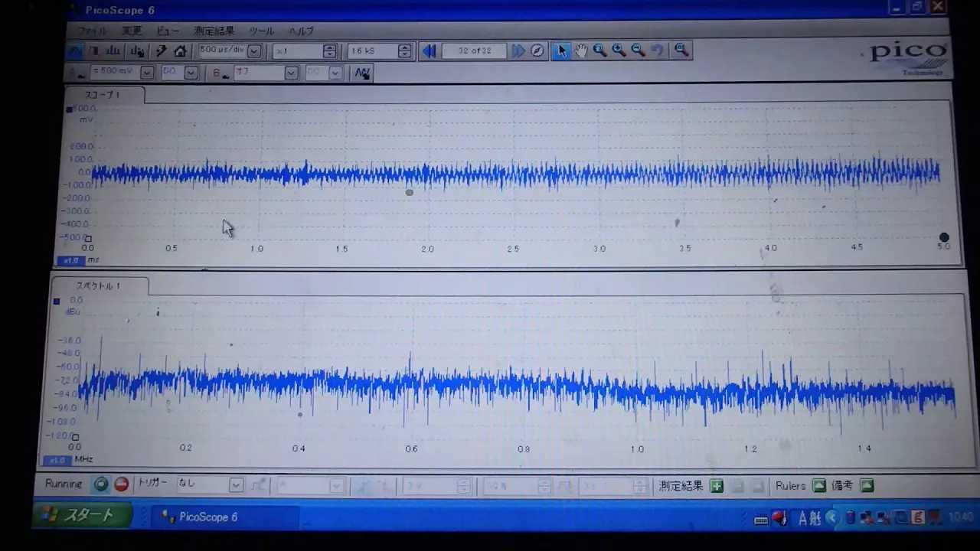Select the スコープ 1 view tab
Viewport: 980px width, 551px height.
pyautogui.click(x=103, y=95)
